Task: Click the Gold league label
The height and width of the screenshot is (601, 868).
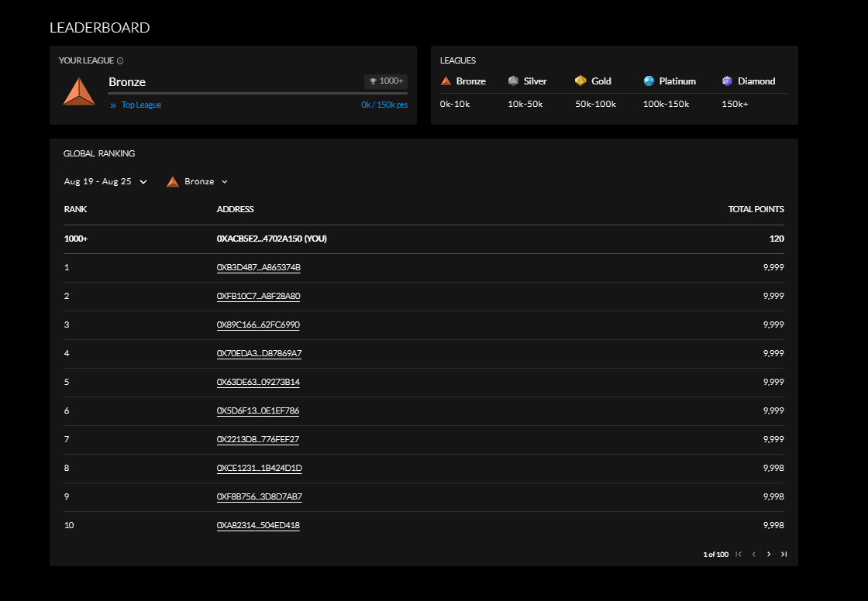Action: (x=601, y=81)
